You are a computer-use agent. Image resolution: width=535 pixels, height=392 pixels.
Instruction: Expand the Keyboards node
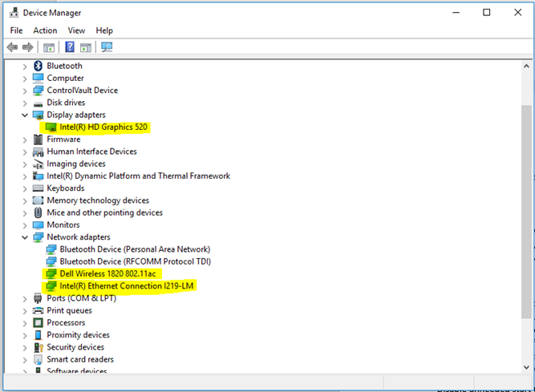25,188
